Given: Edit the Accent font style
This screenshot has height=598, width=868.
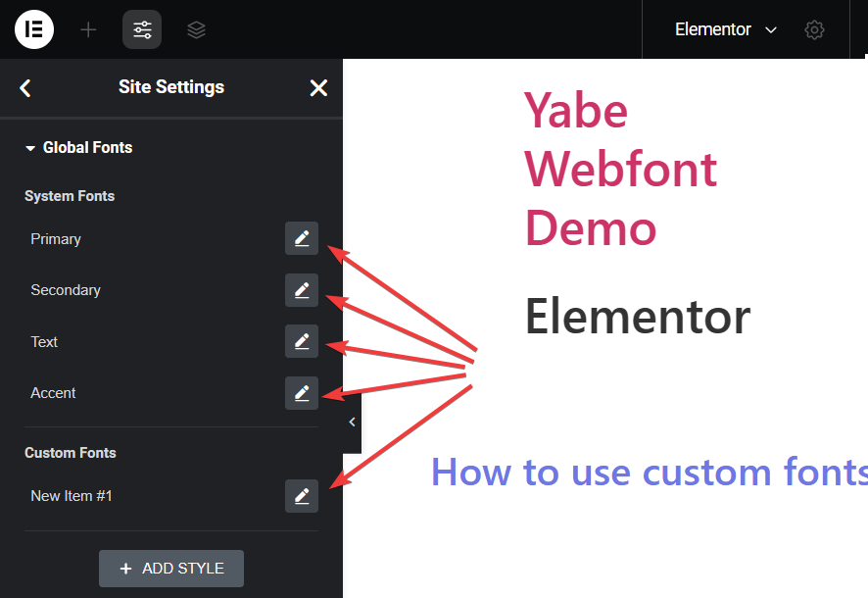Looking at the screenshot, I should click(302, 393).
